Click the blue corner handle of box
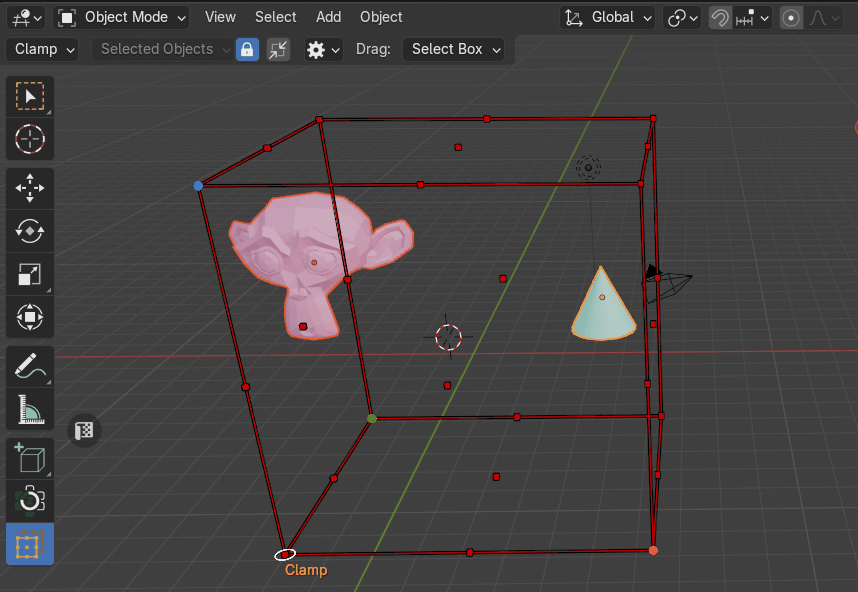This screenshot has height=592, width=858. tap(198, 186)
